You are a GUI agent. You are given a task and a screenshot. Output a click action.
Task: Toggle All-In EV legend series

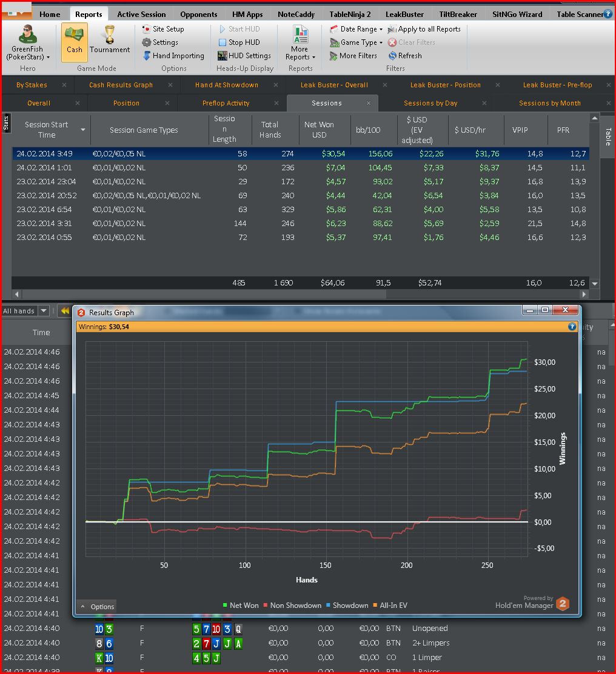390,606
